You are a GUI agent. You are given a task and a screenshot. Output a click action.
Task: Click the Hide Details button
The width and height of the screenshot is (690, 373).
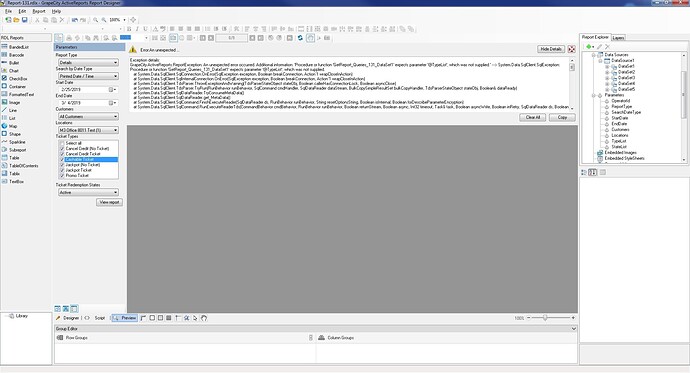coord(551,49)
